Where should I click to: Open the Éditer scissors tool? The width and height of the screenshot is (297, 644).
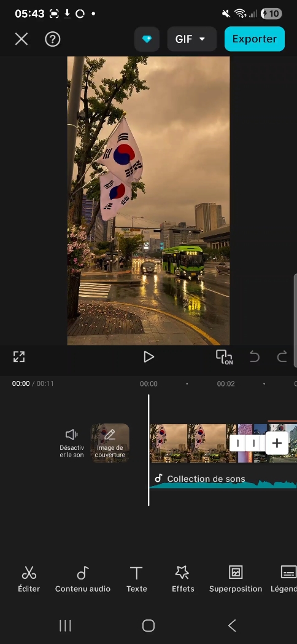click(x=29, y=579)
